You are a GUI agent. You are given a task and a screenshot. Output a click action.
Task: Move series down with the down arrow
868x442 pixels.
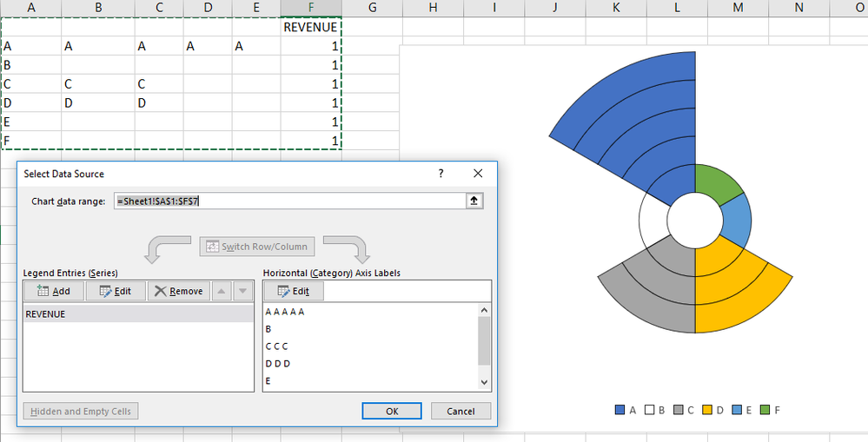pos(242,291)
